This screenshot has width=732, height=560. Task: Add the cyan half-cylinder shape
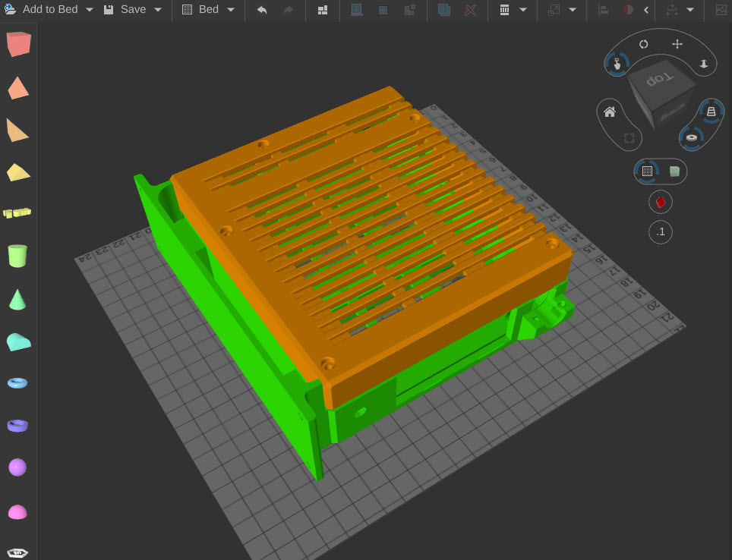point(19,341)
